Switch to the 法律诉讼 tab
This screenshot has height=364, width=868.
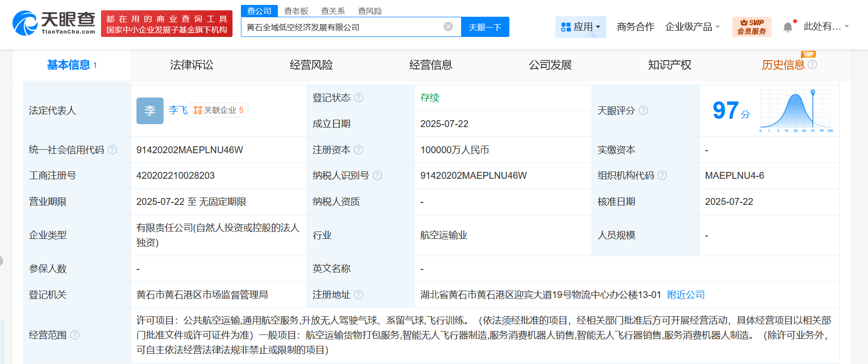192,65
